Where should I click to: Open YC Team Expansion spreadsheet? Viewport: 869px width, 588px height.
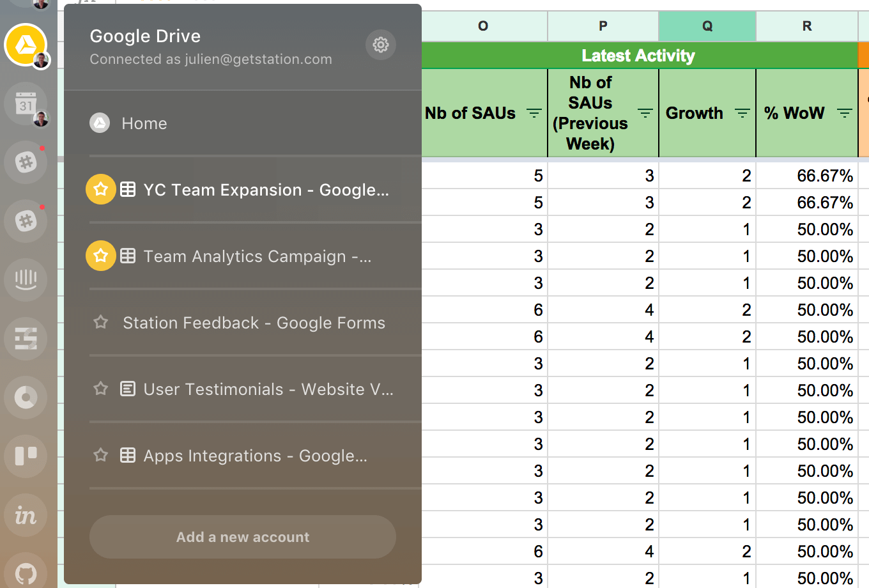266,190
